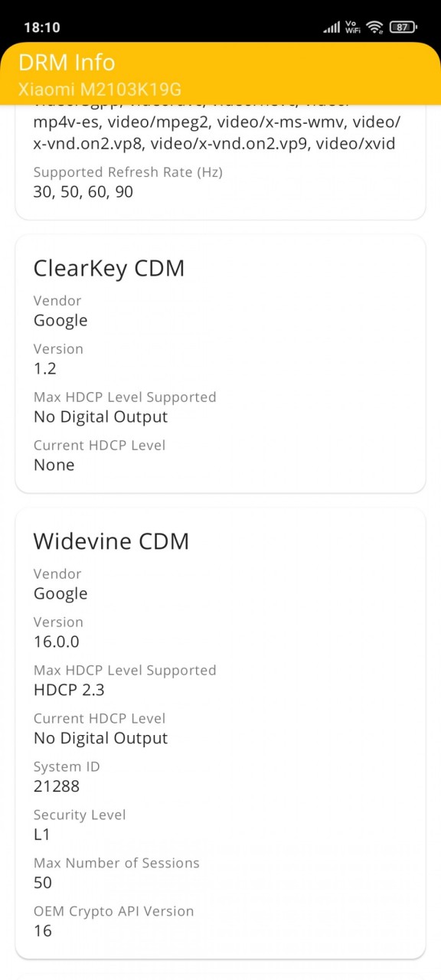Select the ClearKey CDM card heading
The height and width of the screenshot is (980, 441).
[x=109, y=268]
